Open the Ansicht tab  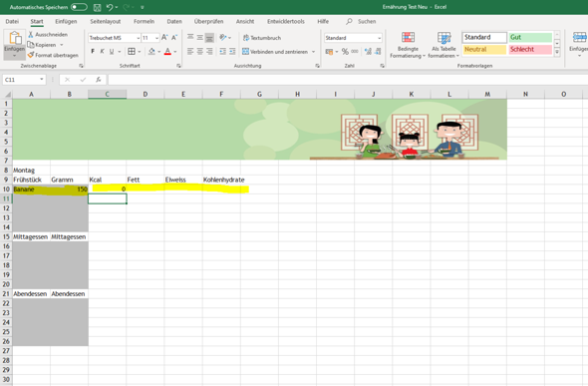245,21
